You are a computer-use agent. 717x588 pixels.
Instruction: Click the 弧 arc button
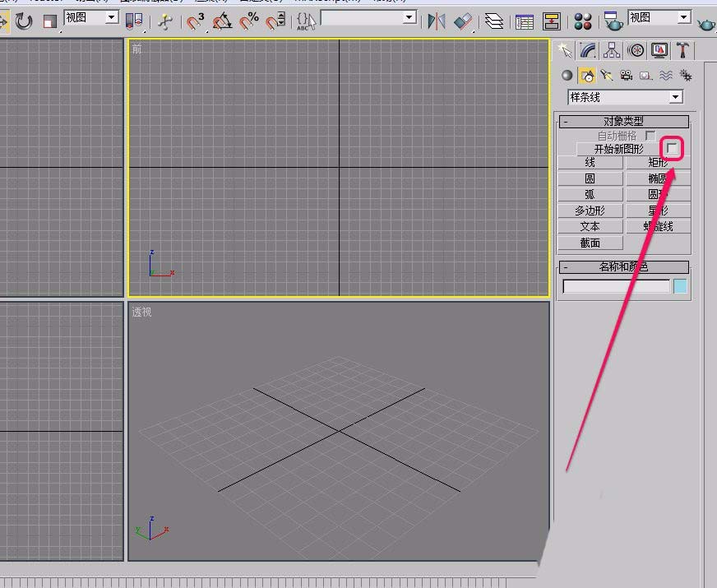590,194
